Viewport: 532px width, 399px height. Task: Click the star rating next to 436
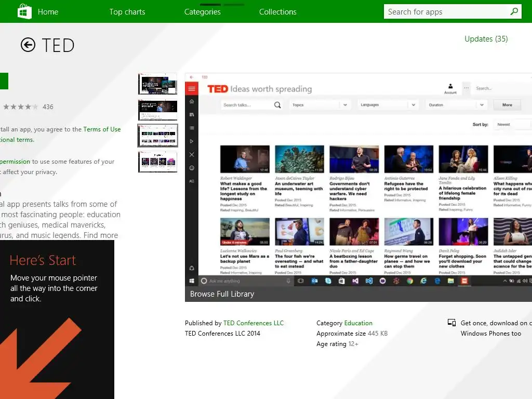click(20, 107)
